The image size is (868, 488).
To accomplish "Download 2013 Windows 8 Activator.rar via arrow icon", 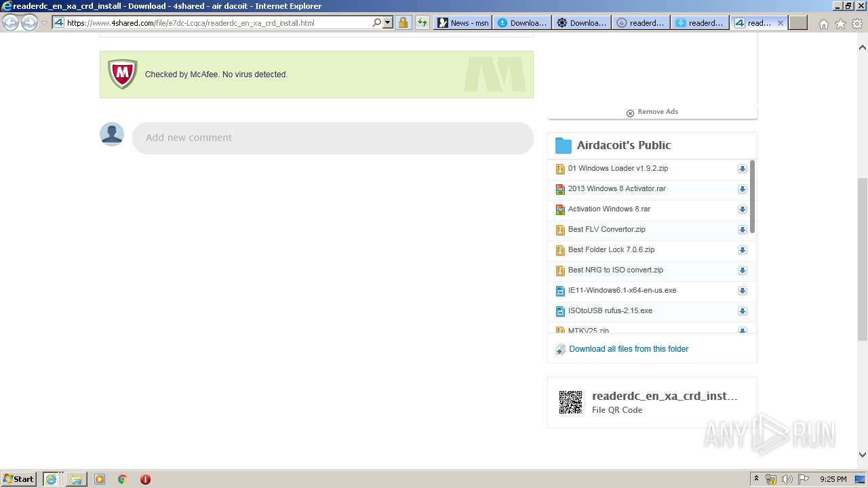I will [742, 189].
